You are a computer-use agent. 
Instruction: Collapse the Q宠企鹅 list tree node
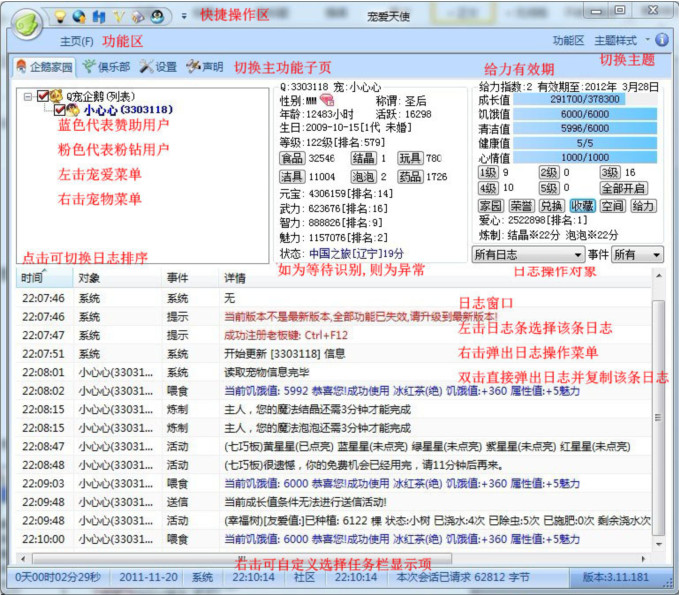tap(27, 97)
